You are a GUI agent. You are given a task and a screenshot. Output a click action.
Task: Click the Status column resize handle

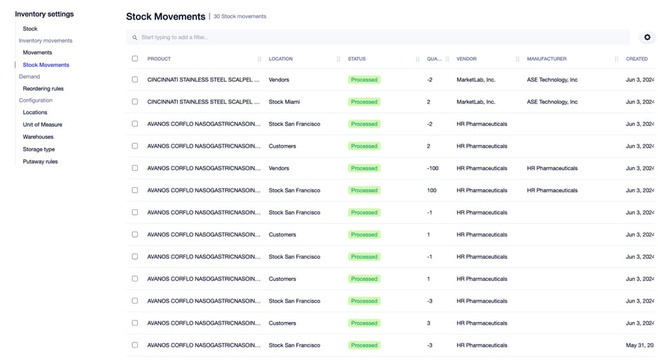(417, 59)
